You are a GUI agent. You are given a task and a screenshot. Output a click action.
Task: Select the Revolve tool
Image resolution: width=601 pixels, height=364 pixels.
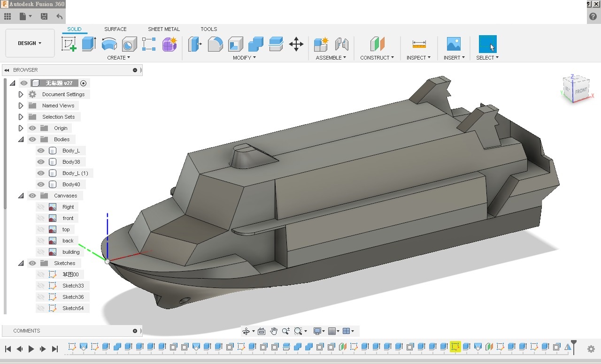[x=109, y=44]
